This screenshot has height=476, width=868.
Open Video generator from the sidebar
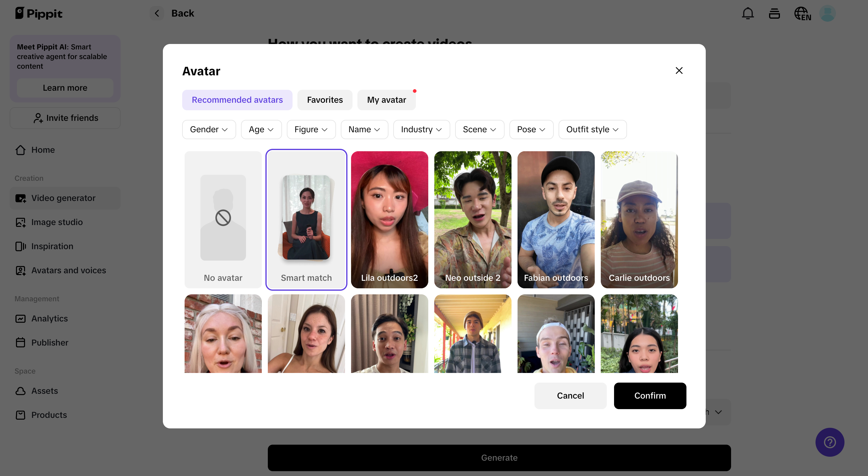tap(63, 198)
